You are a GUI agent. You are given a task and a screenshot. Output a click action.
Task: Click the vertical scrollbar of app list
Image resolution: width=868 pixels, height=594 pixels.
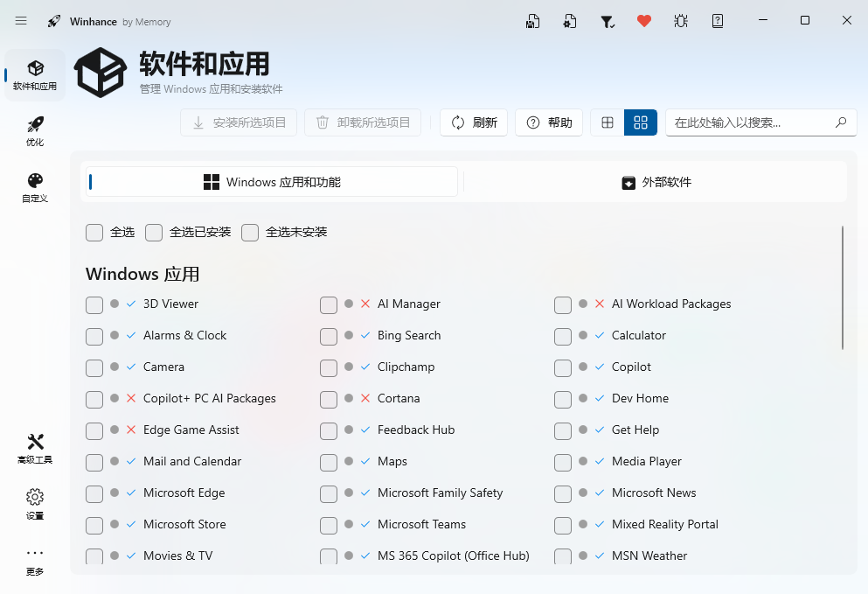[843, 288]
